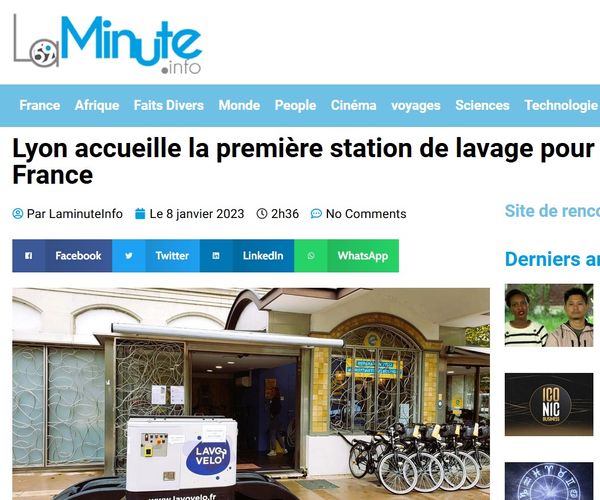Click the comments bubble icon
Screen dimensions: 600x500
[x=316, y=213]
